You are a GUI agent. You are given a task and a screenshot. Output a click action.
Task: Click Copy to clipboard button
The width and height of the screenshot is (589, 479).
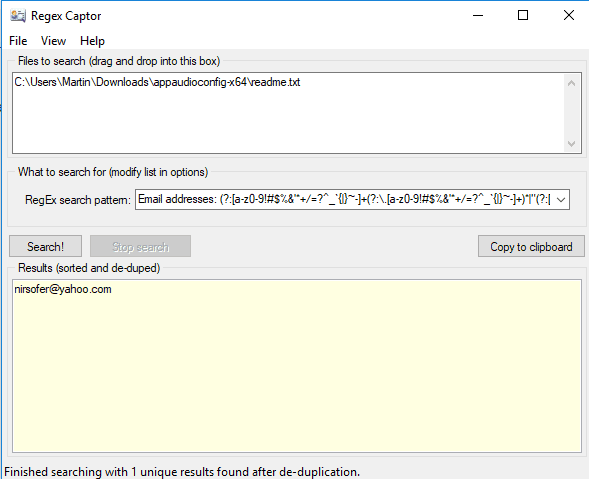pyautogui.click(x=531, y=246)
